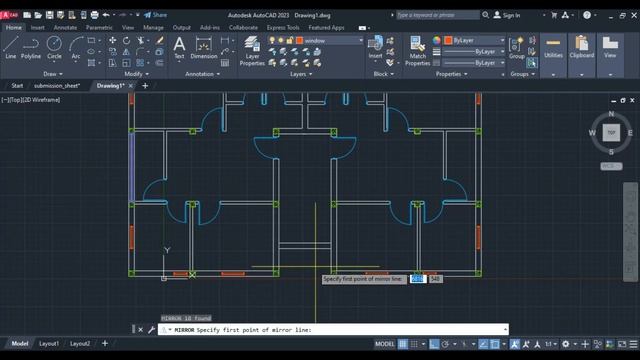Click the MODEL space button in status bar

click(x=384, y=344)
